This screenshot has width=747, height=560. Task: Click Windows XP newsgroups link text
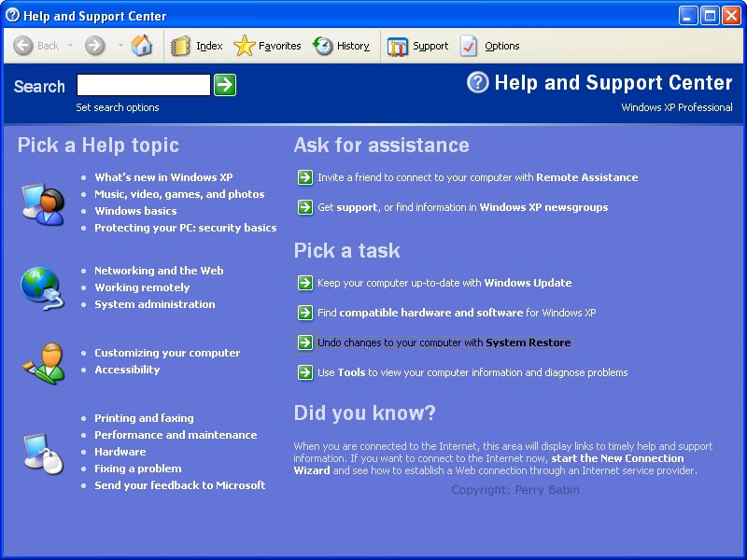coord(543,207)
